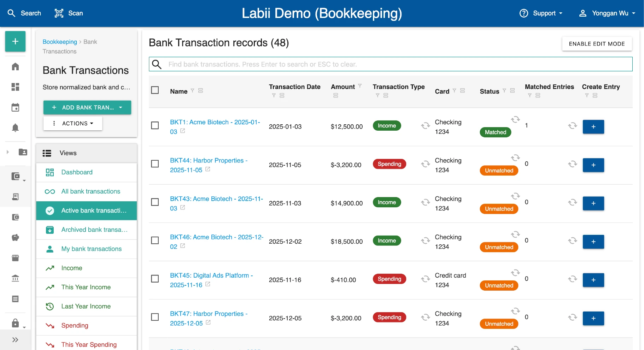This screenshot has width=644, height=350.
Task: Open the calendar icon in left sidebar
Action: 15,107
